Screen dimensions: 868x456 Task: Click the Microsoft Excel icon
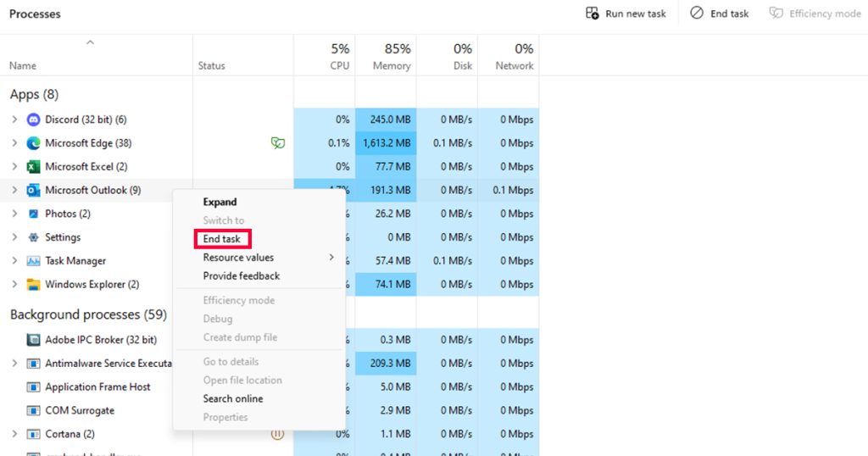coord(34,167)
